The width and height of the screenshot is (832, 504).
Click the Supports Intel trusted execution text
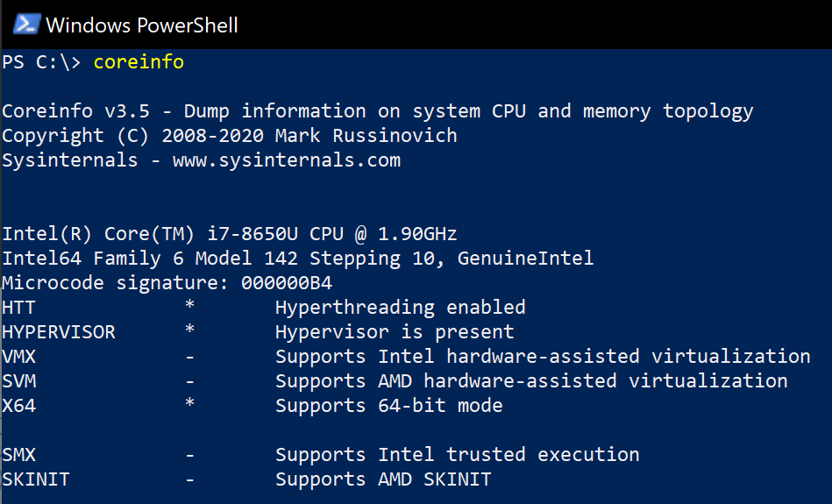coord(457,455)
